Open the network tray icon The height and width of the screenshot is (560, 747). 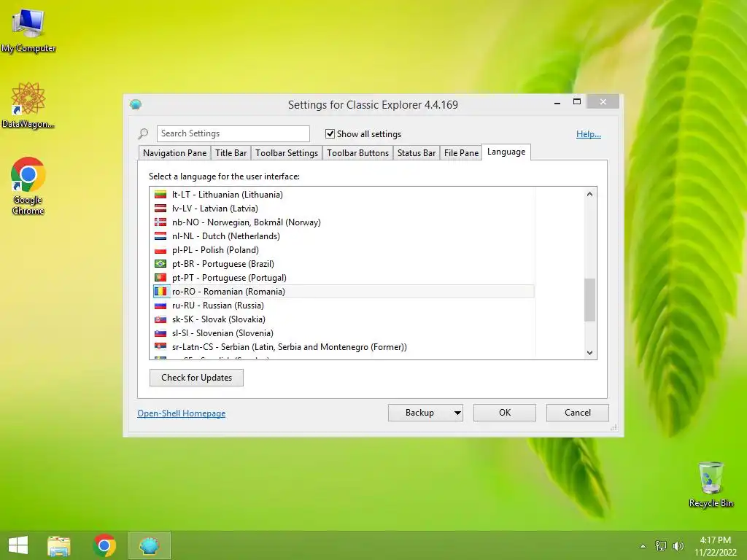(x=661, y=546)
